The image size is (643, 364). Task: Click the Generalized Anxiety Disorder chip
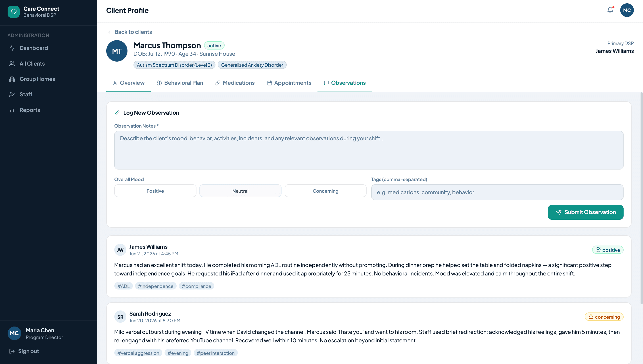click(252, 65)
